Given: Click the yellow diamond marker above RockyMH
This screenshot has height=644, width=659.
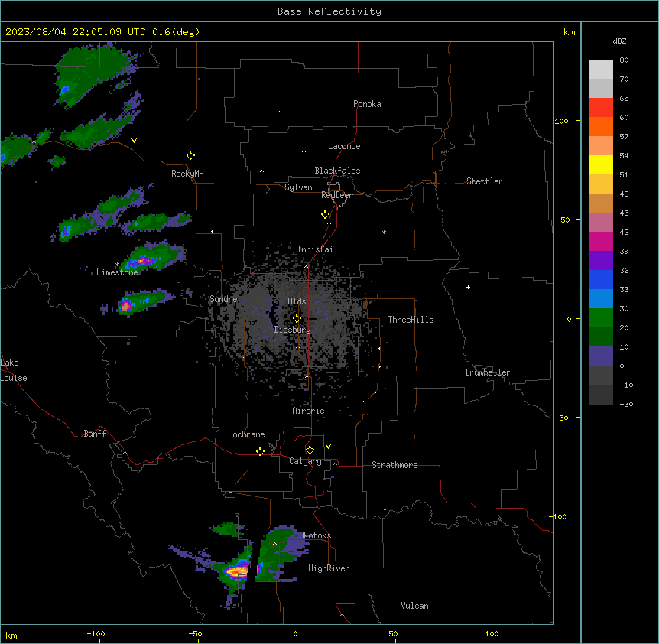Looking at the screenshot, I should pos(191,156).
